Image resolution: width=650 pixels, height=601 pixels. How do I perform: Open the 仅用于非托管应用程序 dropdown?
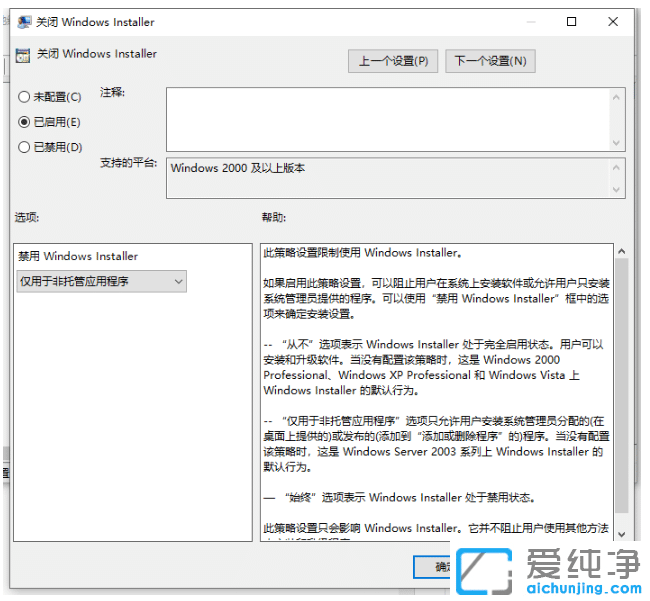(102, 281)
